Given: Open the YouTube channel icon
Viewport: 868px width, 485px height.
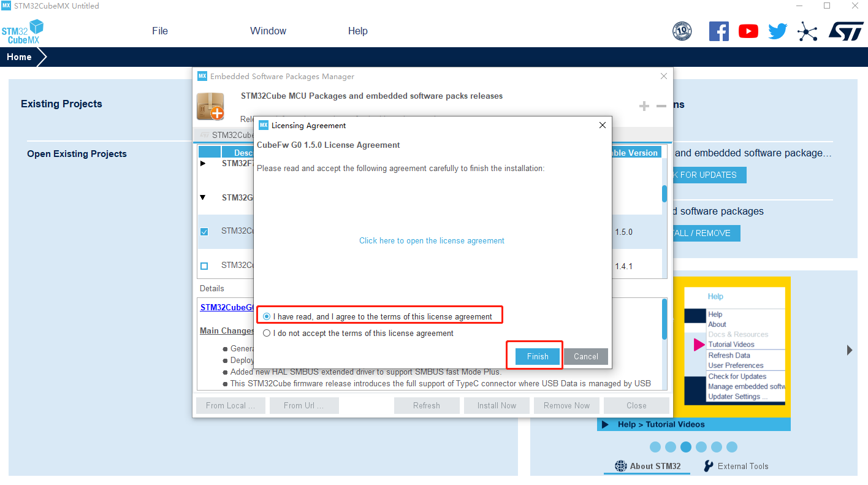Looking at the screenshot, I should [748, 31].
